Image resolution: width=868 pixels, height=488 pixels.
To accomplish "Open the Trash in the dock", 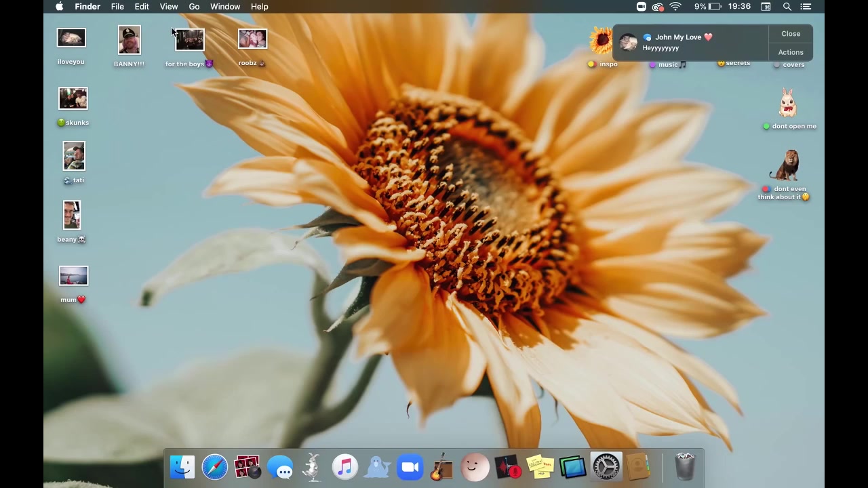I will (685, 467).
